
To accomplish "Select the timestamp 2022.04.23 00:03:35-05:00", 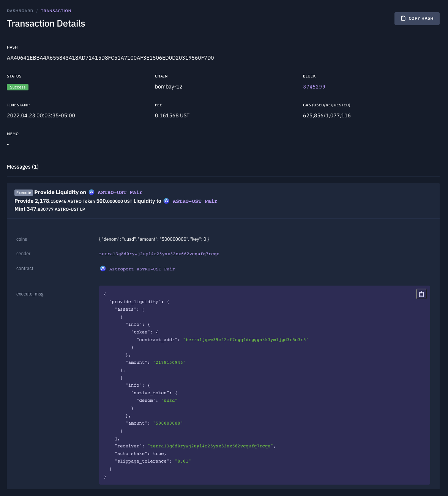I will (x=41, y=115).
